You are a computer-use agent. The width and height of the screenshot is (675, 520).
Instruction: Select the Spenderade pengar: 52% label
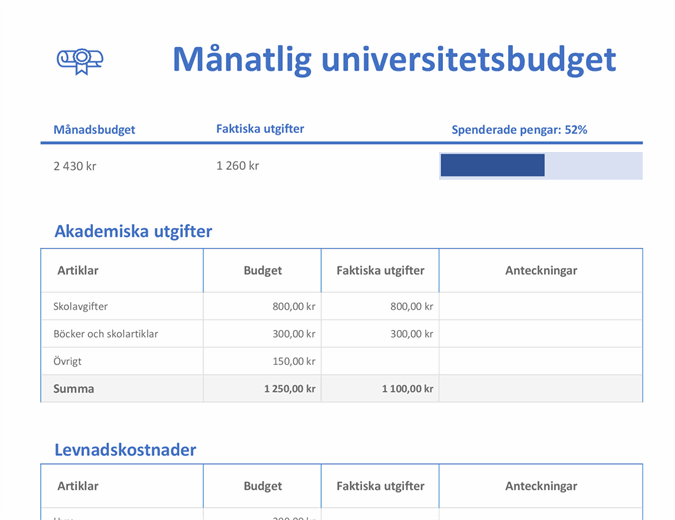519,130
